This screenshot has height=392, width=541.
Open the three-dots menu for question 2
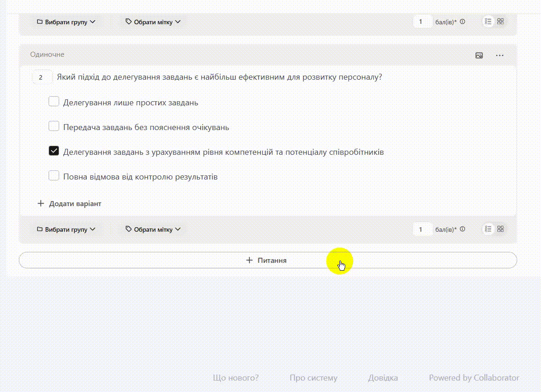(500, 55)
